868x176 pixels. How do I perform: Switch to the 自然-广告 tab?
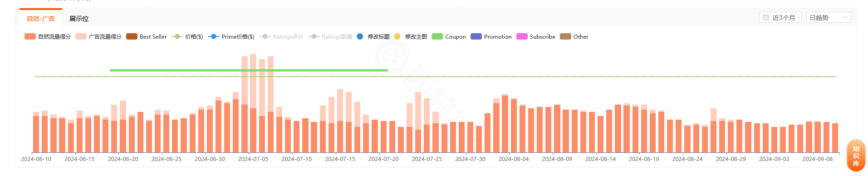pos(41,19)
